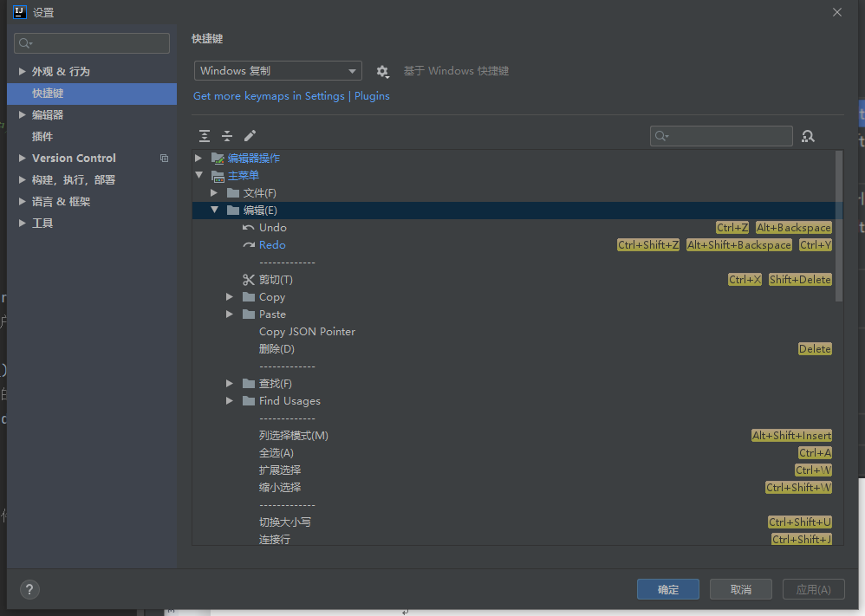Expand the 文件(F) tree node

[x=214, y=192]
